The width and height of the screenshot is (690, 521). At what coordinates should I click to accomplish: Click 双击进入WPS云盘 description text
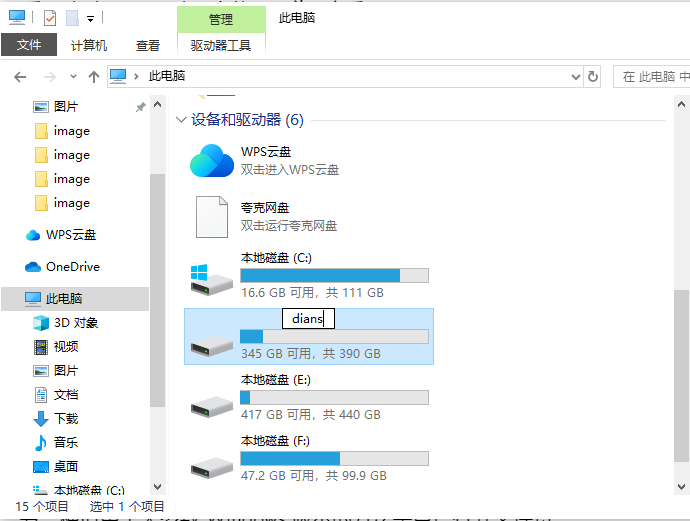[290, 170]
